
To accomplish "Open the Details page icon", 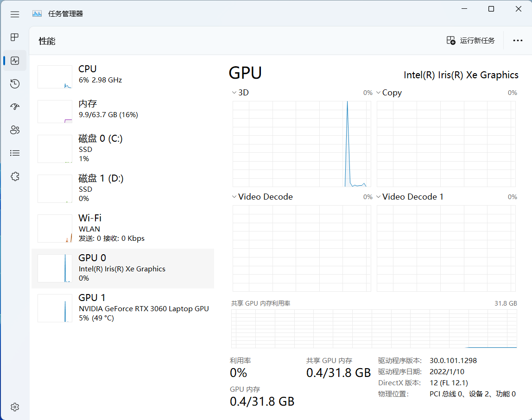I will (15, 153).
